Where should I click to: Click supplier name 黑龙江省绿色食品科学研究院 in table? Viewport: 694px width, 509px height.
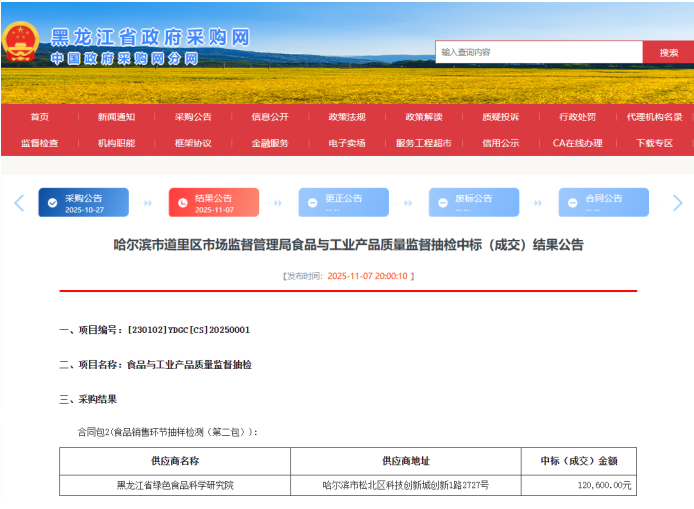(x=175, y=485)
